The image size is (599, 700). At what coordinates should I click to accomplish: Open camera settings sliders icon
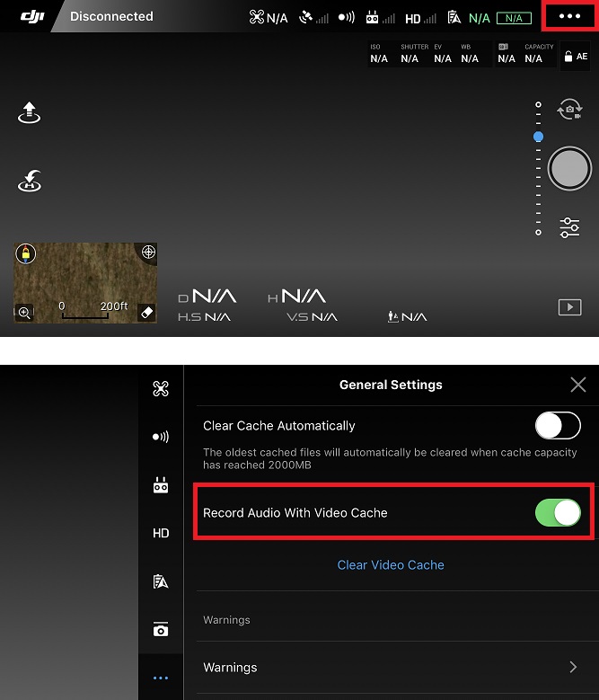pyautogui.click(x=569, y=227)
